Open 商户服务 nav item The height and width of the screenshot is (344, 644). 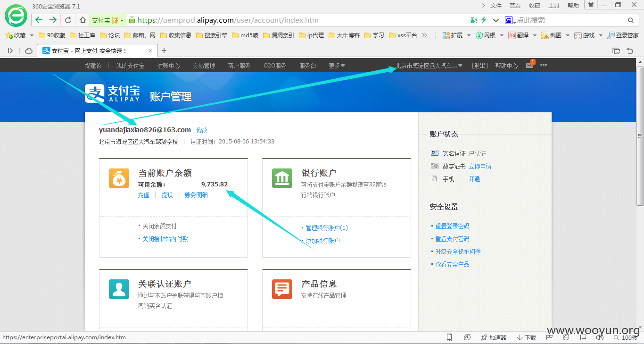coord(239,66)
